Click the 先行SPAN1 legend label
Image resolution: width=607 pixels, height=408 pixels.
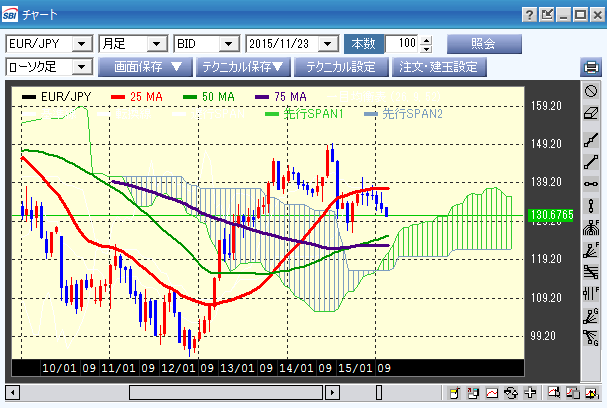pos(314,114)
